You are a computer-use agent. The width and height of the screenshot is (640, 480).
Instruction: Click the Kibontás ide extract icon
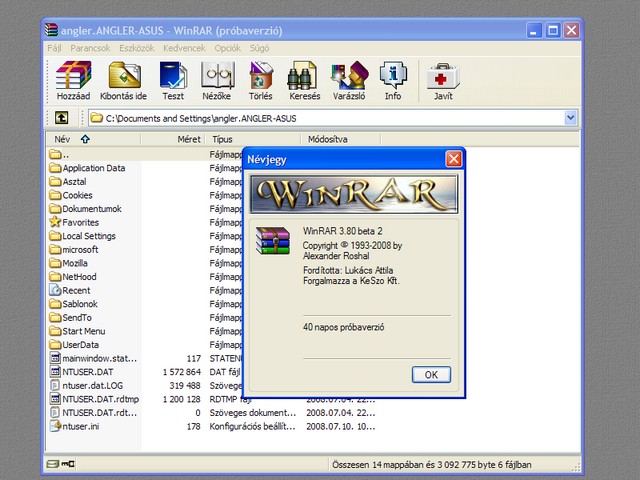(x=124, y=80)
